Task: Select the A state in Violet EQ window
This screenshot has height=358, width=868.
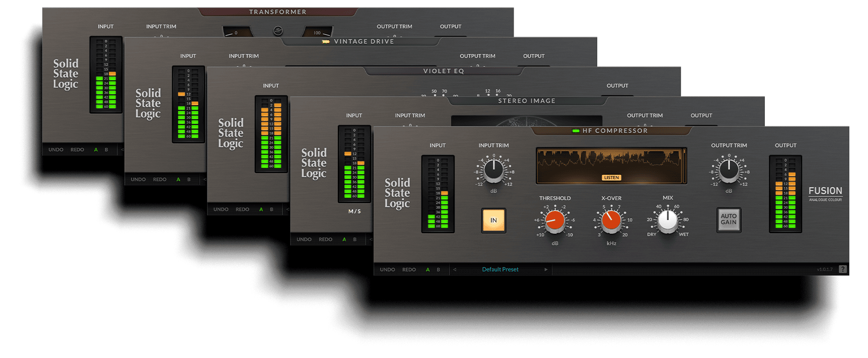Action: pos(261,209)
